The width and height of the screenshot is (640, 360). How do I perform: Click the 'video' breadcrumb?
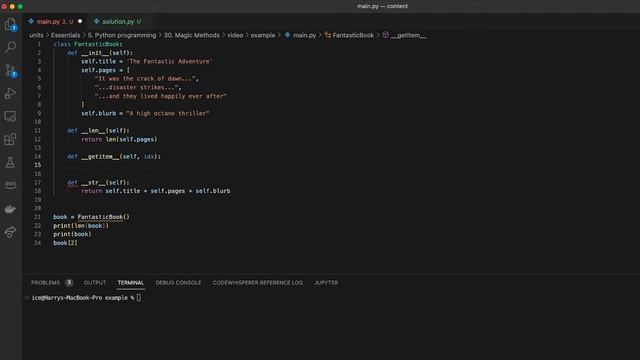click(x=235, y=35)
